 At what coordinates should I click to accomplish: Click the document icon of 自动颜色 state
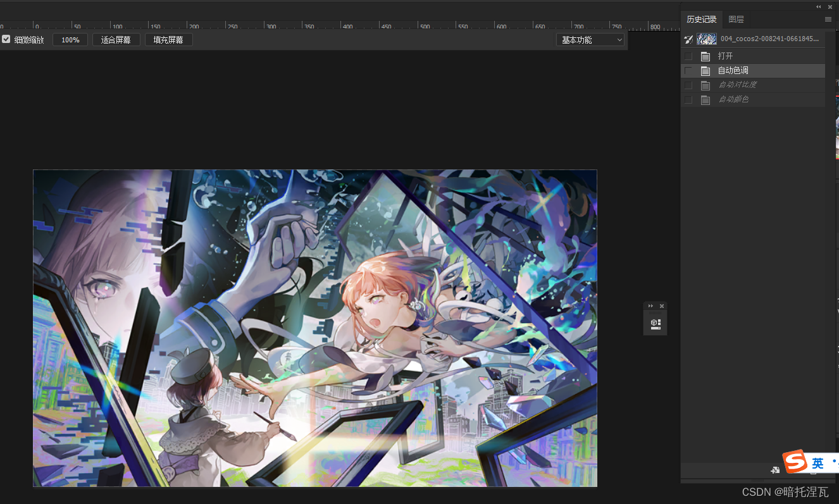click(705, 100)
